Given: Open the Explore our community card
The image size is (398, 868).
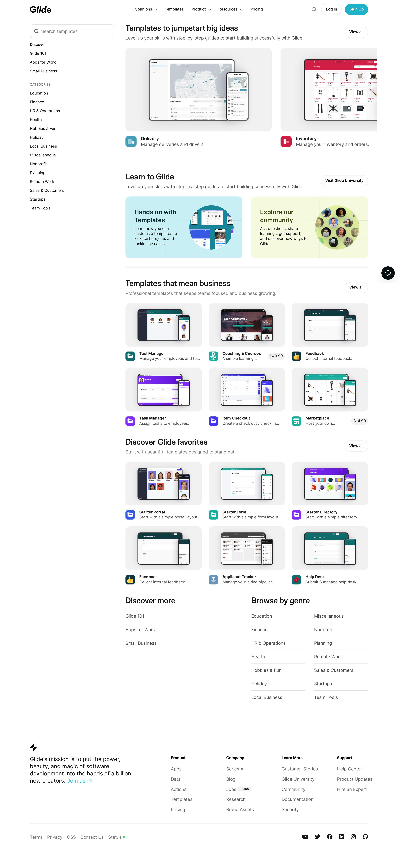Looking at the screenshot, I should 309,227.
